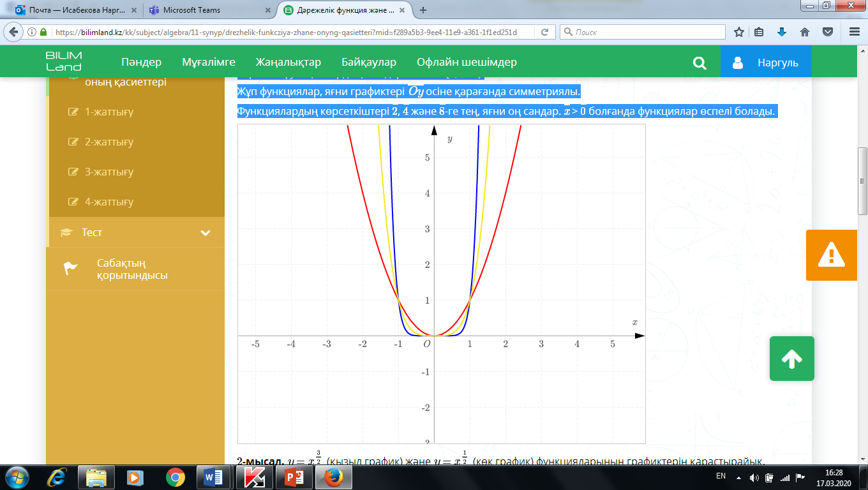868x490 pixels.
Task: Open the 2-жаттығу edit icon
Action: click(x=73, y=142)
